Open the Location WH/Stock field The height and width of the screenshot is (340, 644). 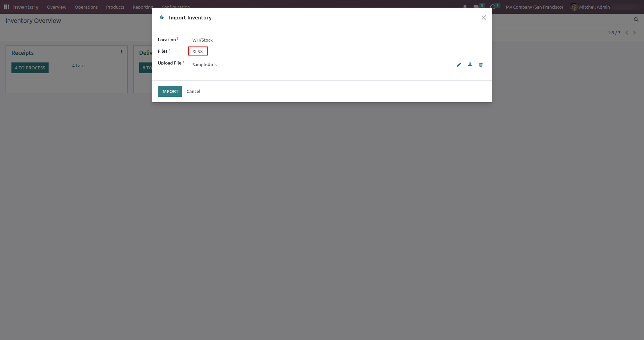coord(203,40)
